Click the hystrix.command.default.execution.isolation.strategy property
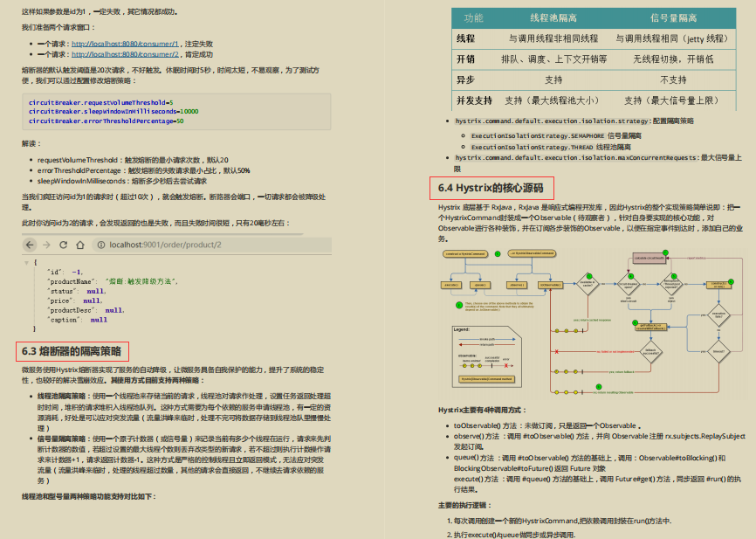This screenshot has height=539, width=756. pos(574,121)
